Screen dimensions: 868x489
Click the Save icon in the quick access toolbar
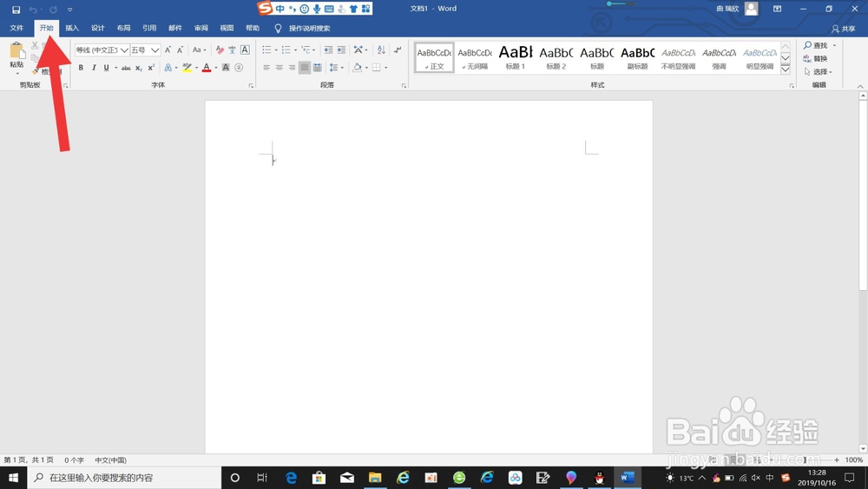[16, 10]
